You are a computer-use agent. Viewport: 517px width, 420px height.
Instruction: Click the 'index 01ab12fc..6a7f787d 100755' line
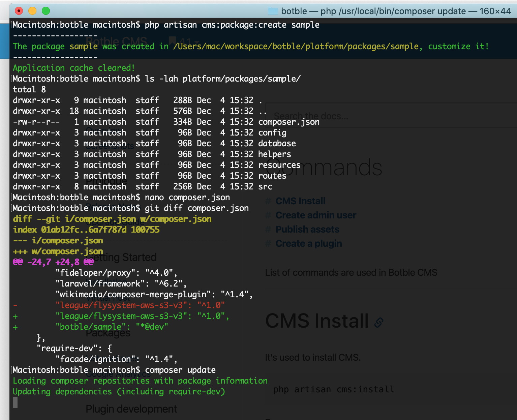(x=86, y=230)
